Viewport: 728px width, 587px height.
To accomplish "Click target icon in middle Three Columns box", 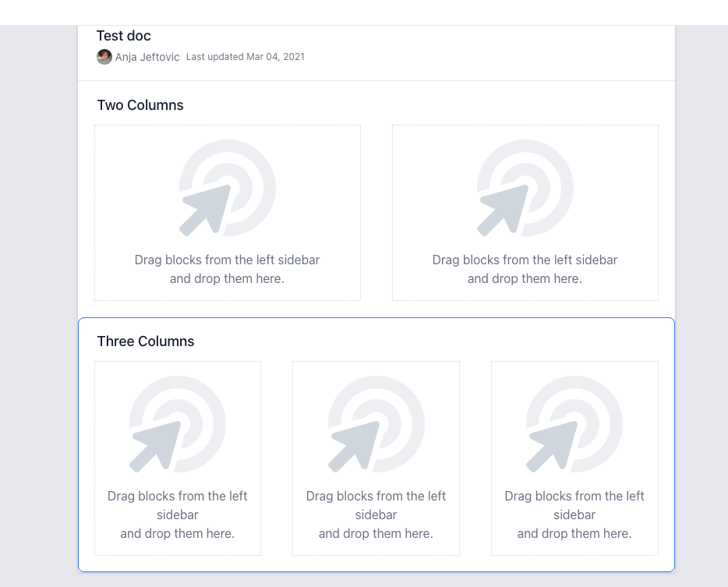I will (x=376, y=424).
